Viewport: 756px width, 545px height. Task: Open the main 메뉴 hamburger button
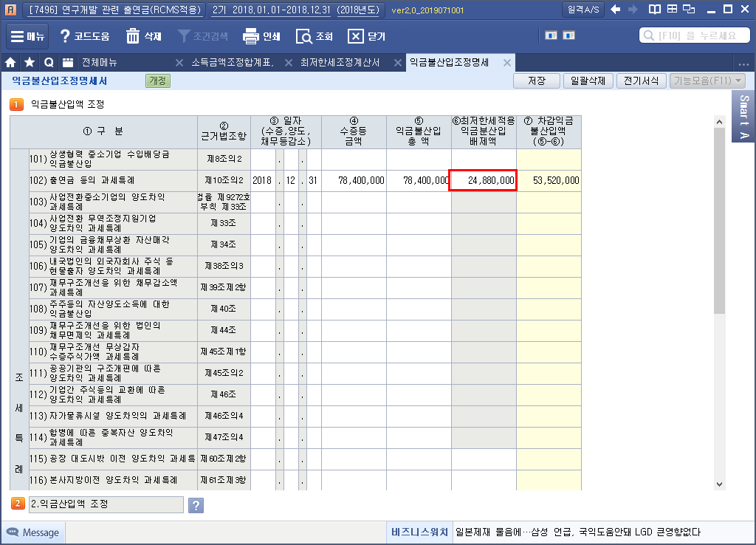27,36
